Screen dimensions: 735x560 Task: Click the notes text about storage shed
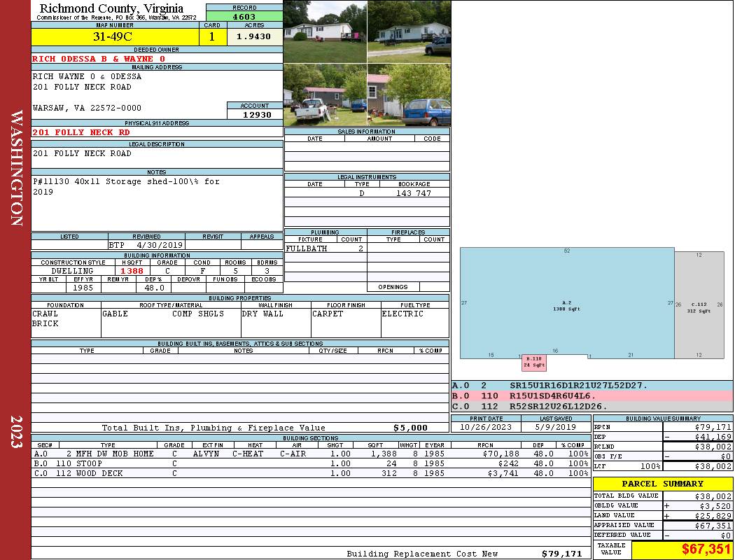(x=126, y=186)
